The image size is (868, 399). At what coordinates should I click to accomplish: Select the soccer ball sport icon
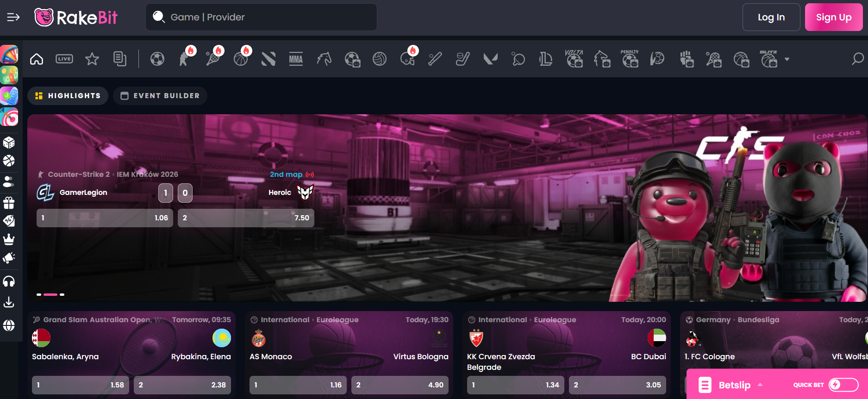[x=157, y=59]
